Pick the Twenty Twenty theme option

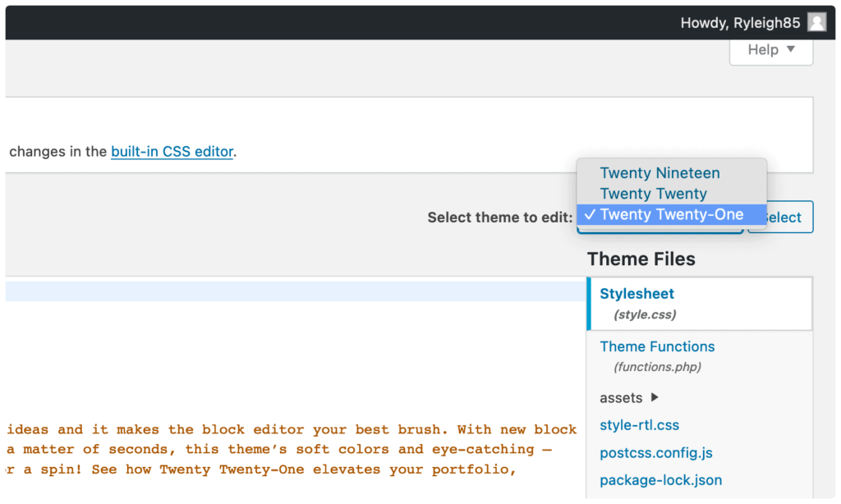[x=653, y=194]
